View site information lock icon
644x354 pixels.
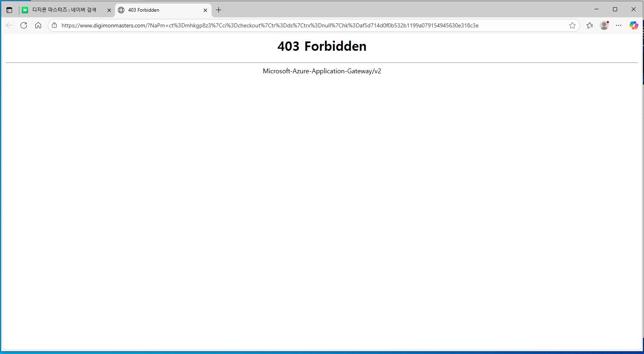coord(54,25)
